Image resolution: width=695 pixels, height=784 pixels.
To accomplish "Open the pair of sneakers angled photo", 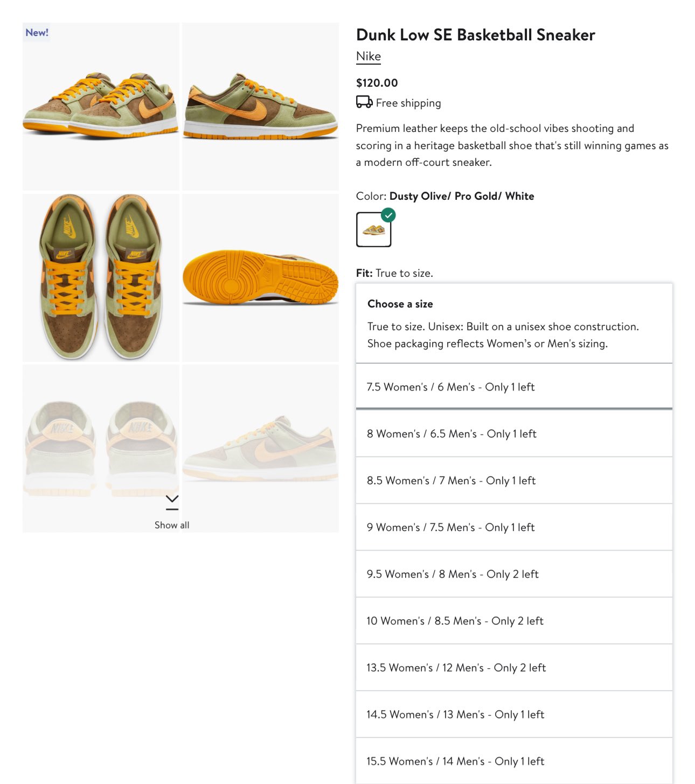I will (x=101, y=107).
